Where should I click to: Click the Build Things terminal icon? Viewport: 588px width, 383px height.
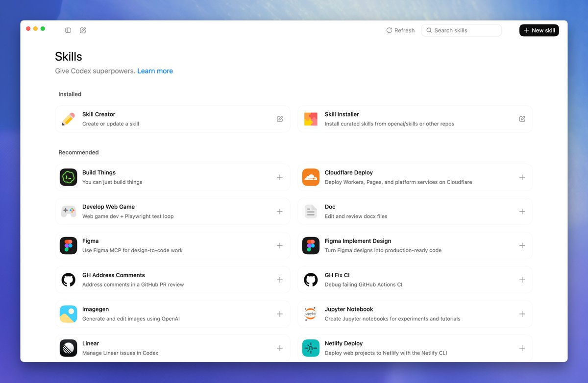[69, 177]
